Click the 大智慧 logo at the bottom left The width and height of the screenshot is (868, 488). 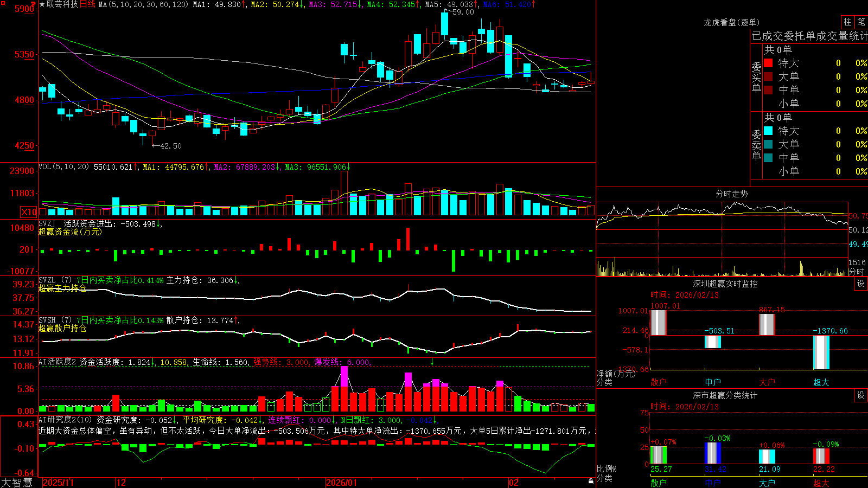tap(17, 483)
